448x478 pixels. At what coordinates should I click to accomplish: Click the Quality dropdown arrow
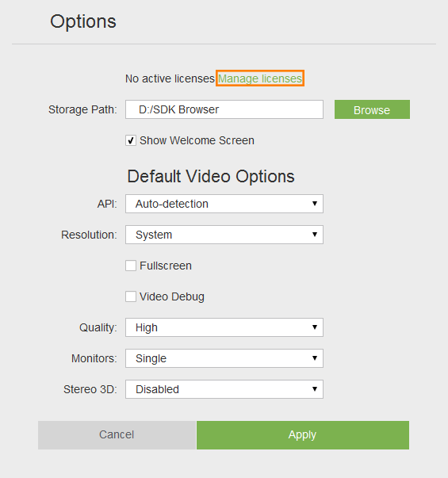(x=315, y=327)
